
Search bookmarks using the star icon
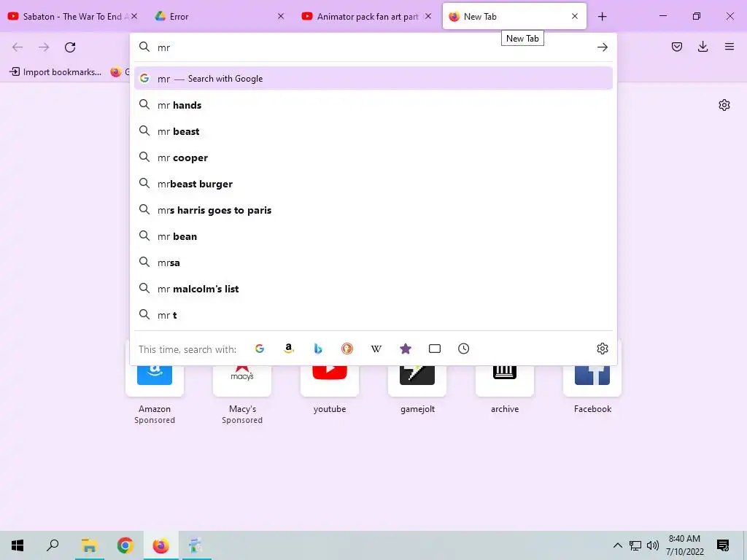point(406,349)
